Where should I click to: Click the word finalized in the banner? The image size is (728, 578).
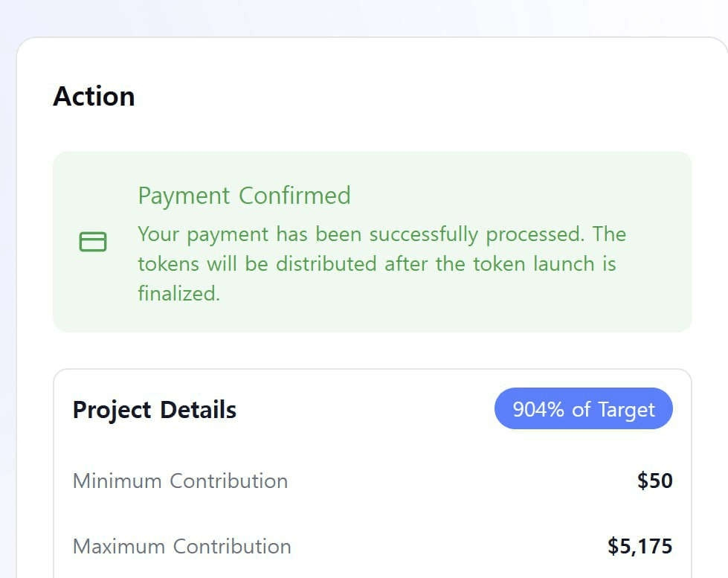click(178, 294)
